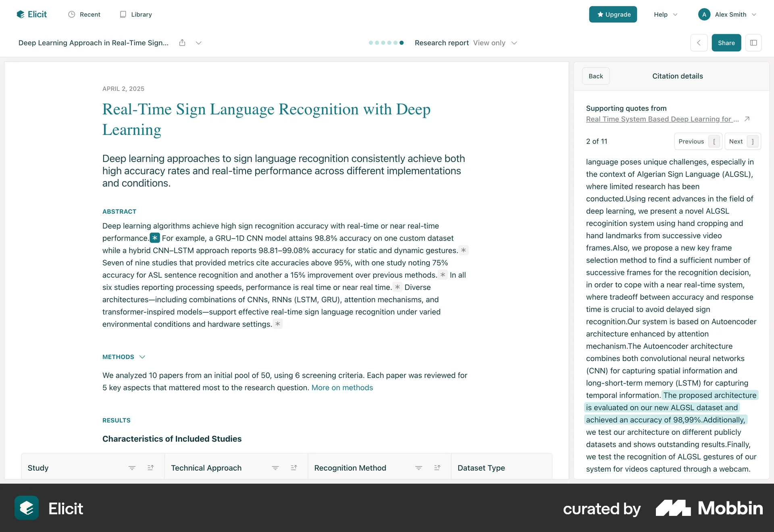
Task: Open external link arrow for supporting paper
Action: click(x=747, y=119)
